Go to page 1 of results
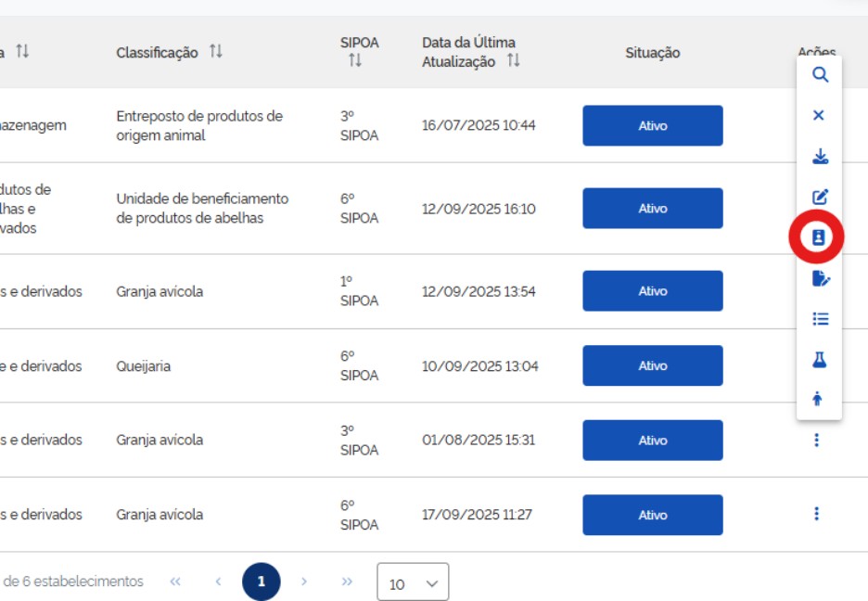The image size is (868, 601). (x=262, y=582)
